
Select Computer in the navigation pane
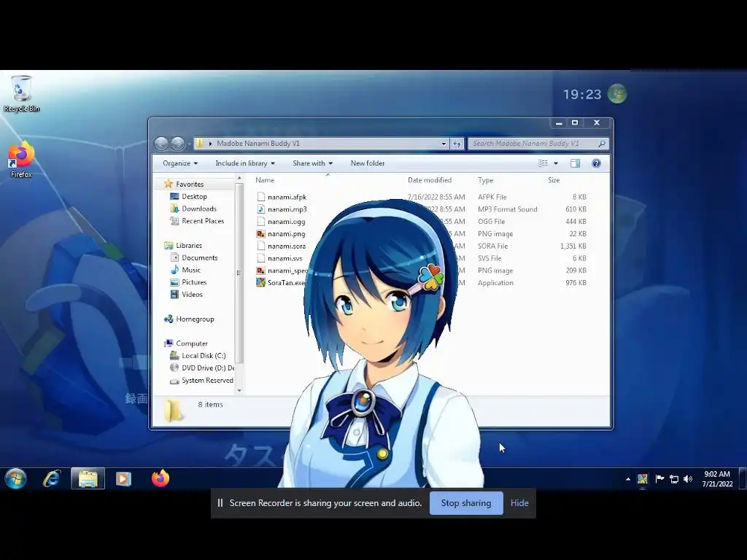(192, 343)
